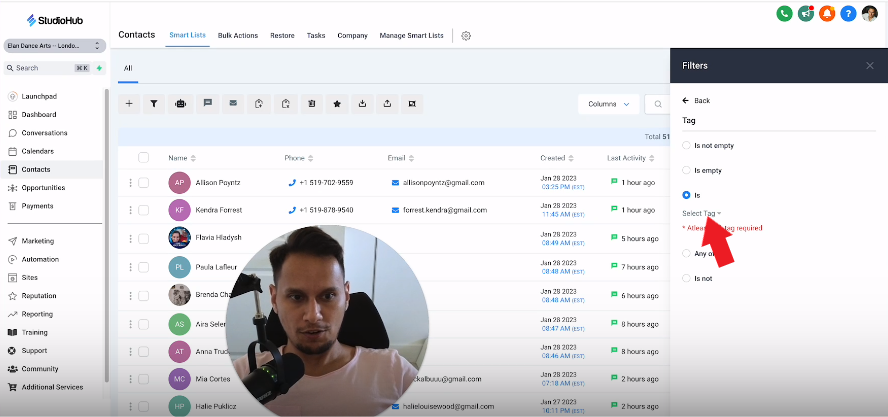Image resolution: width=888 pixels, height=417 pixels.
Task: Sort by the Created column
Action: tap(557, 158)
